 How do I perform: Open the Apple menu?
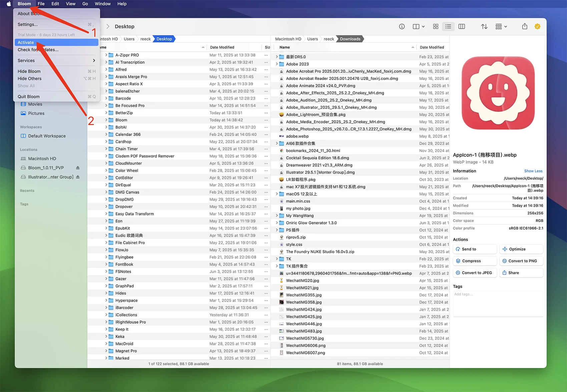[x=9, y=4]
